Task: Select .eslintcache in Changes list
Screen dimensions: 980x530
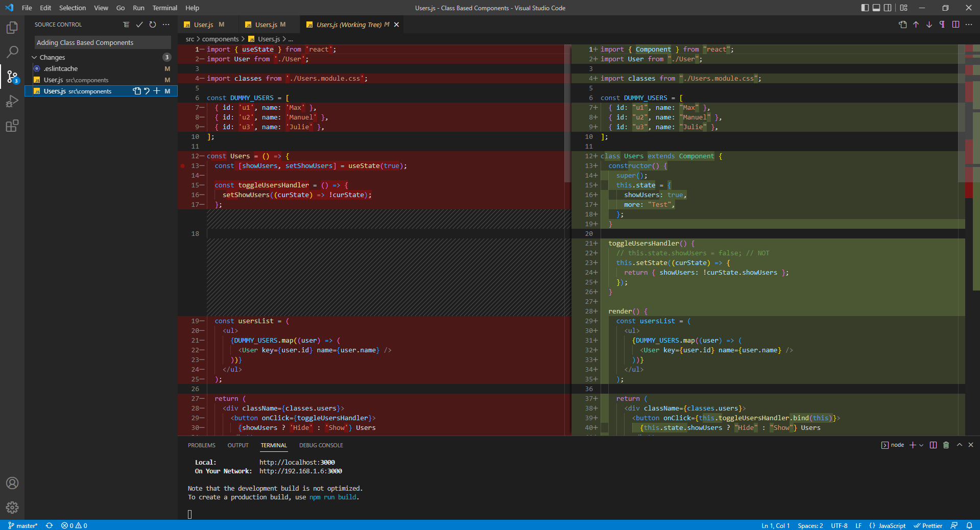Action: click(x=101, y=69)
